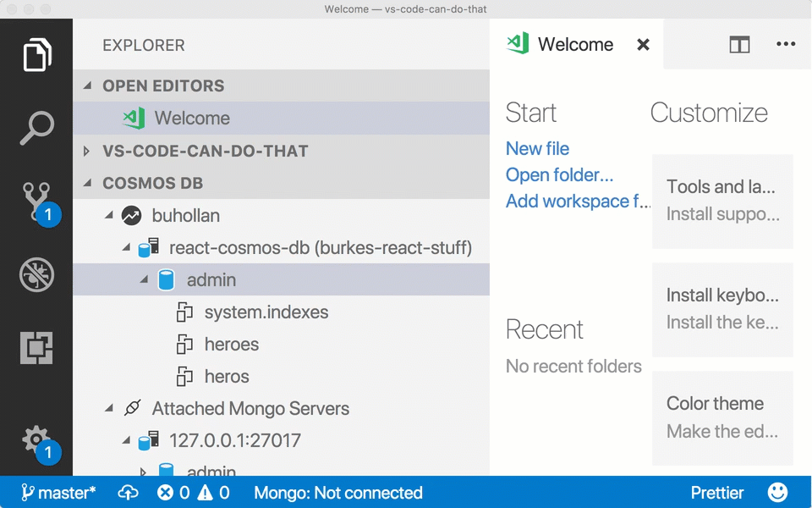Expand the VS-CODE-CAN-DO-THAT folder section

tap(86, 151)
